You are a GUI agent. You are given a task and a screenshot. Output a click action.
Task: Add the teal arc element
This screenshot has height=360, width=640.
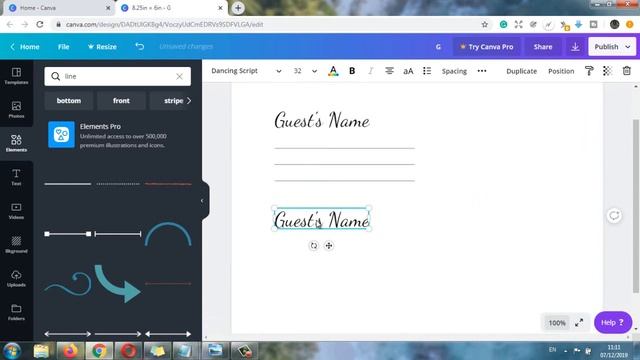[168, 234]
